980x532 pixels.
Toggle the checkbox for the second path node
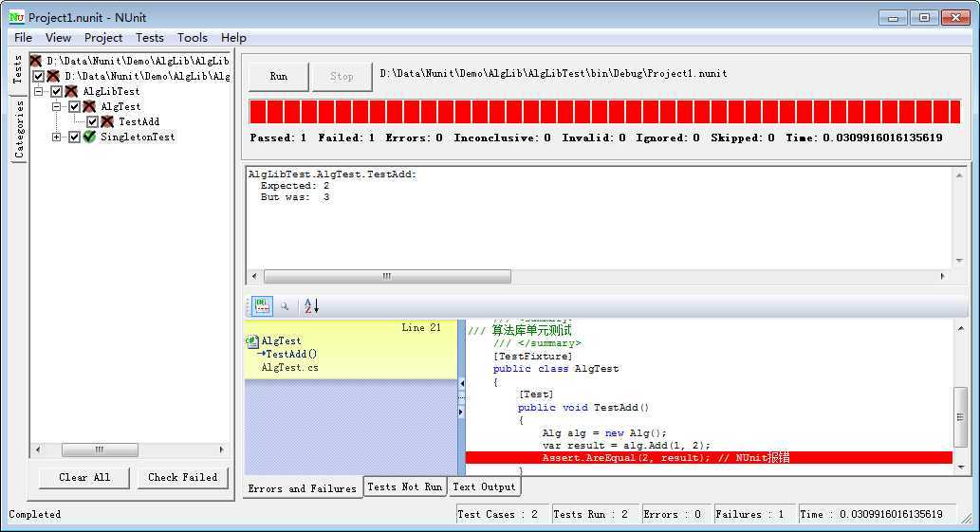39,76
